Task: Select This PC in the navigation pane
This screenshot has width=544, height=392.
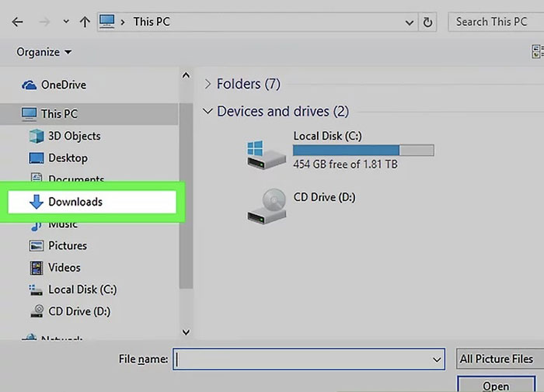Action: click(89, 113)
